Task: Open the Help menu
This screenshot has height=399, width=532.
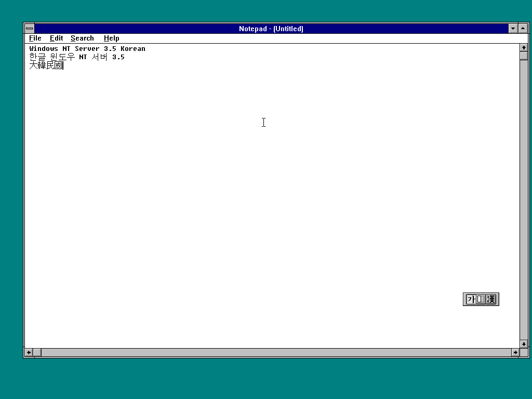Action: click(111, 38)
